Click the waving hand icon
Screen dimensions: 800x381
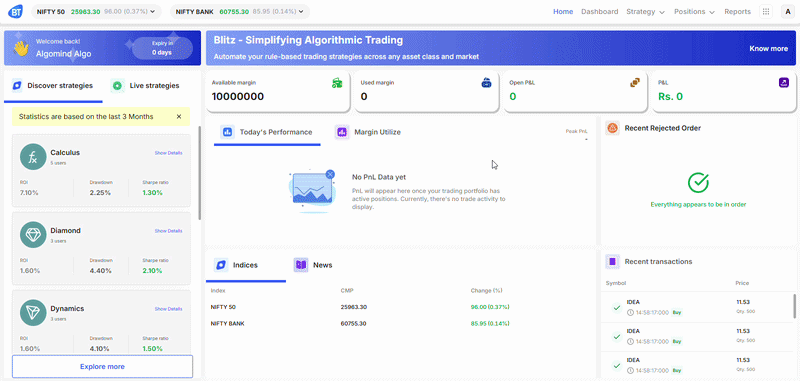pos(20,48)
